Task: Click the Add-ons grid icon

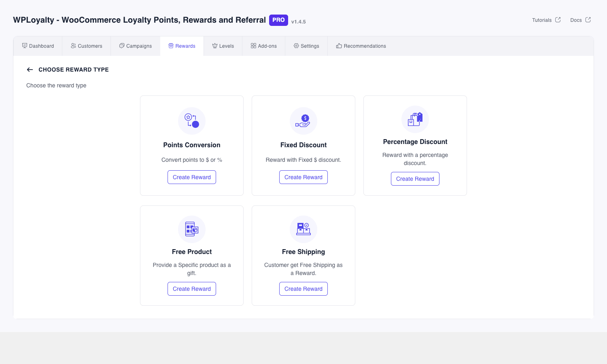Action: pos(253,46)
